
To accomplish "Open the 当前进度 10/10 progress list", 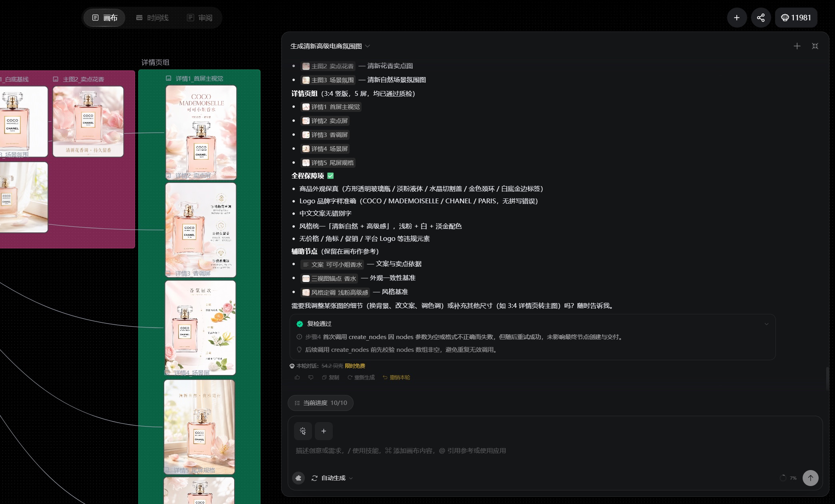I will click(x=320, y=403).
